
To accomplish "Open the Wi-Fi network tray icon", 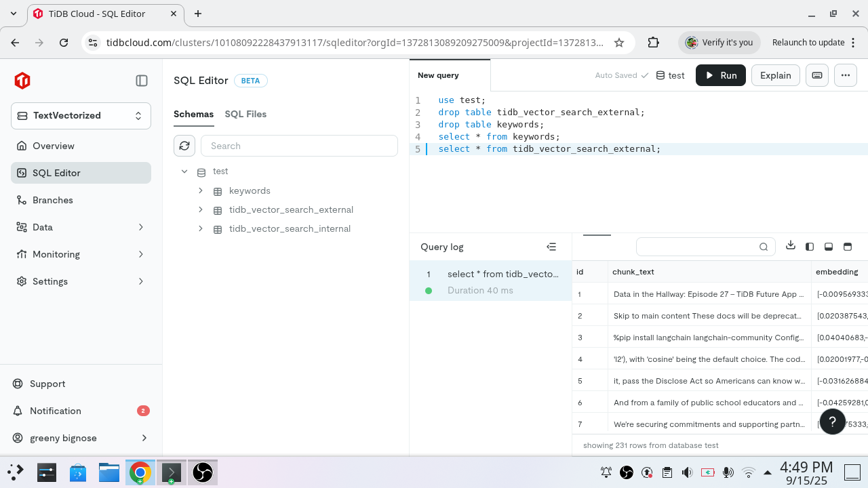I will [x=748, y=472].
